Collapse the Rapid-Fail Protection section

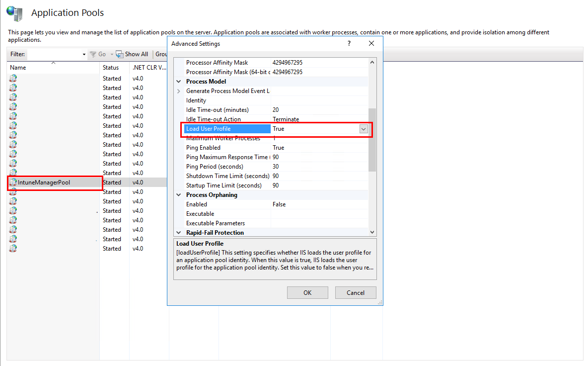[x=179, y=233]
